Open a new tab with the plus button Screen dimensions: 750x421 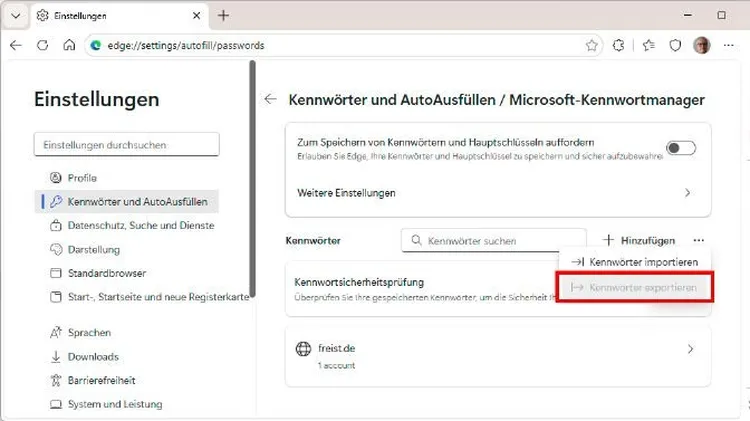pyautogui.click(x=223, y=15)
